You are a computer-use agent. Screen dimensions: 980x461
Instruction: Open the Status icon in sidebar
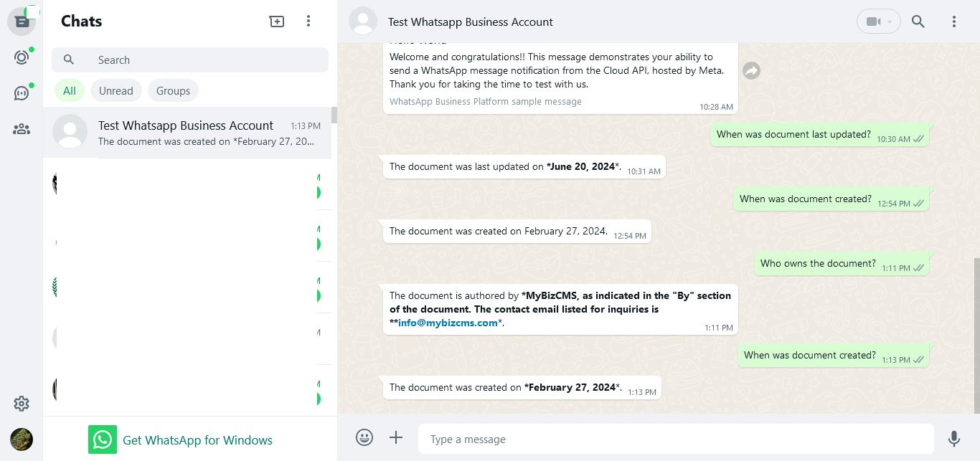click(22, 57)
